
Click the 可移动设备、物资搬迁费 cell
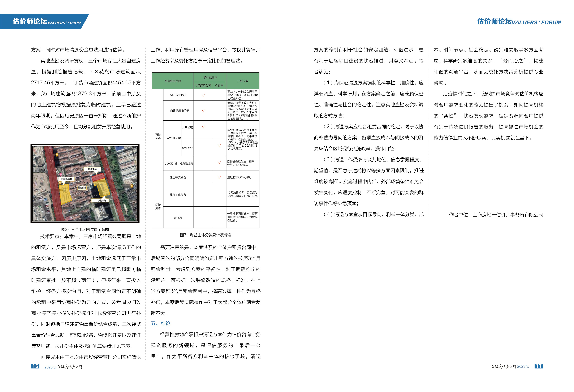pos(178,163)
